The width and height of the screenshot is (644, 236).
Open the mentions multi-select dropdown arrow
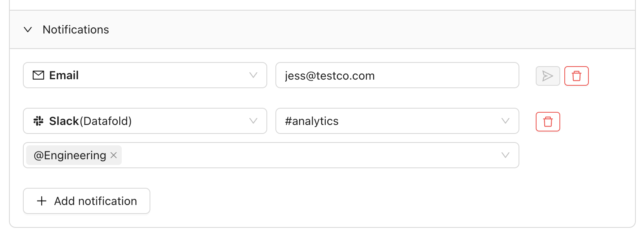point(505,155)
